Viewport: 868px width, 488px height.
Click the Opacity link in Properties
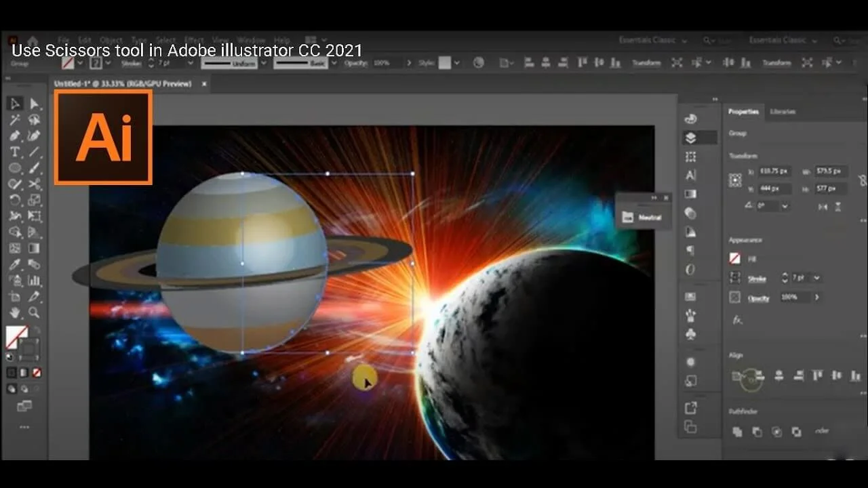pyautogui.click(x=759, y=298)
